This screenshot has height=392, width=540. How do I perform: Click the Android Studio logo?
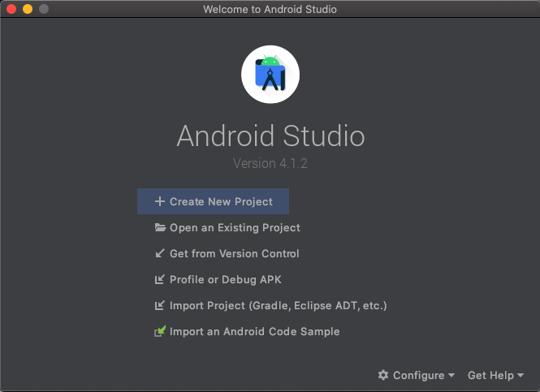270,75
